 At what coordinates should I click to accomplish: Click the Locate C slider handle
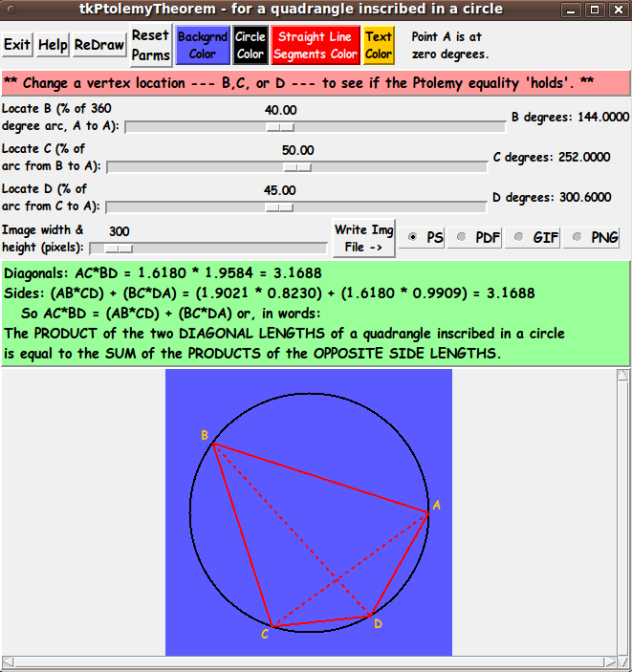[x=297, y=167]
